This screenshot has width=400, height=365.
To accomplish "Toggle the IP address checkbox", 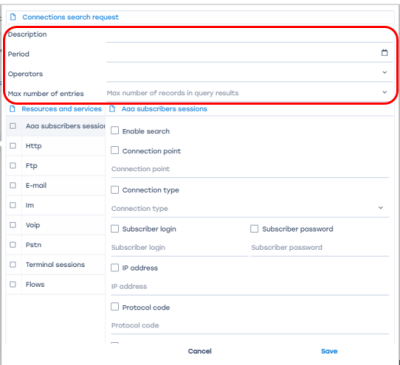I will click(115, 267).
